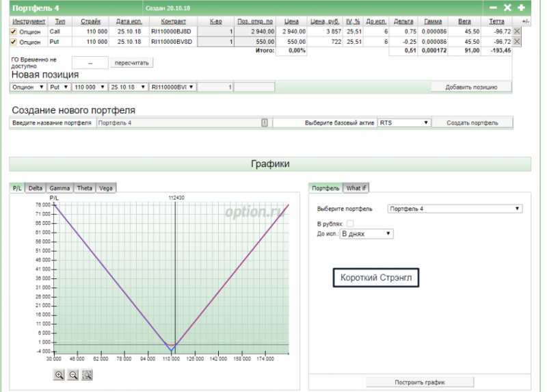547x392 pixels.
Task: Click Создать портфель button
Action: tap(472, 123)
